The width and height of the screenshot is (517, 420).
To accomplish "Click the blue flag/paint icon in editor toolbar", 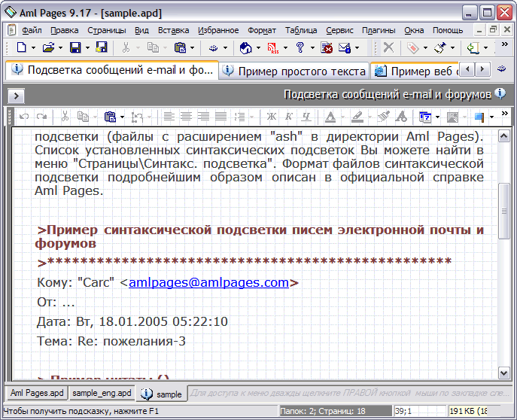I will coord(479,117).
